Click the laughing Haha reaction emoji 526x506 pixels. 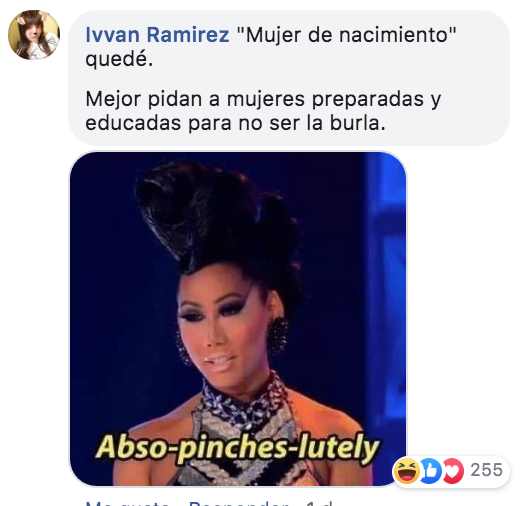[x=407, y=471]
